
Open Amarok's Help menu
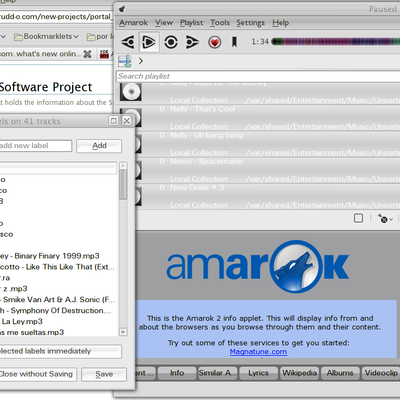(280, 23)
